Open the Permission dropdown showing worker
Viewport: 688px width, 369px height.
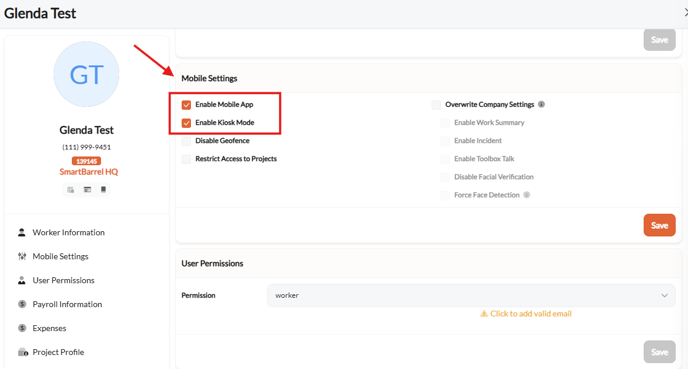(x=471, y=295)
